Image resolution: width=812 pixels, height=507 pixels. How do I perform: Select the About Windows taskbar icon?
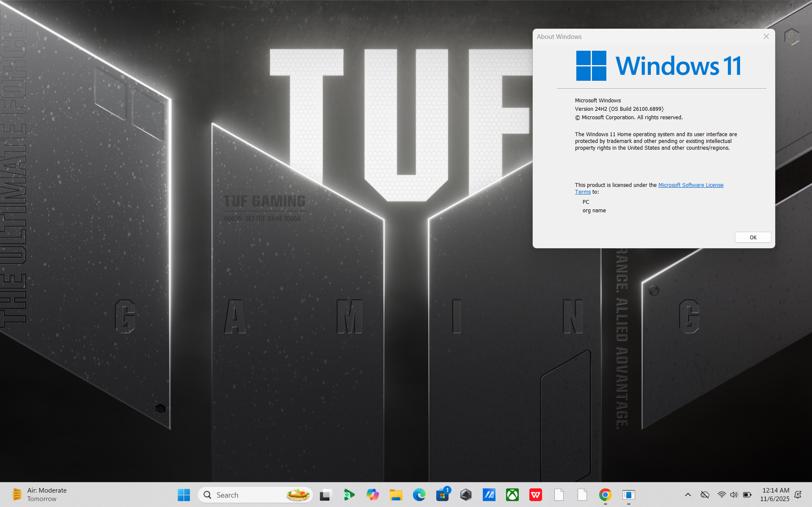click(x=629, y=495)
